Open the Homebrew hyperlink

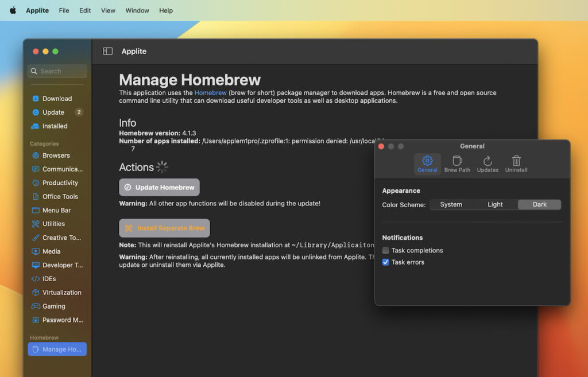pos(210,92)
